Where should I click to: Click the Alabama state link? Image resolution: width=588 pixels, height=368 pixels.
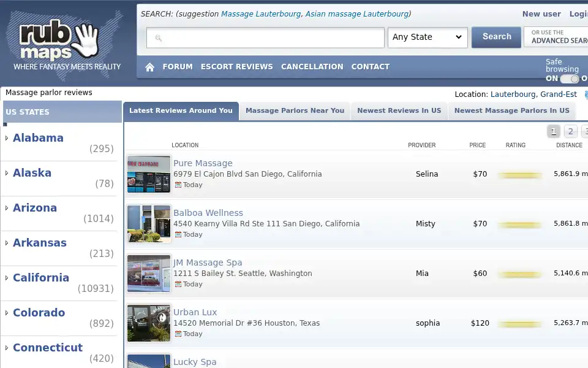pyautogui.click(x=38, y=138)
